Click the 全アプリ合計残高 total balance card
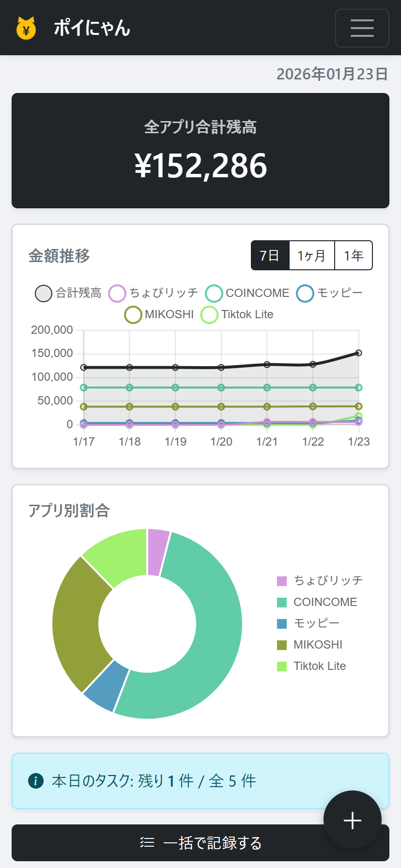The image size is (401, 868). pyautogui.click(x=200, y=151)
